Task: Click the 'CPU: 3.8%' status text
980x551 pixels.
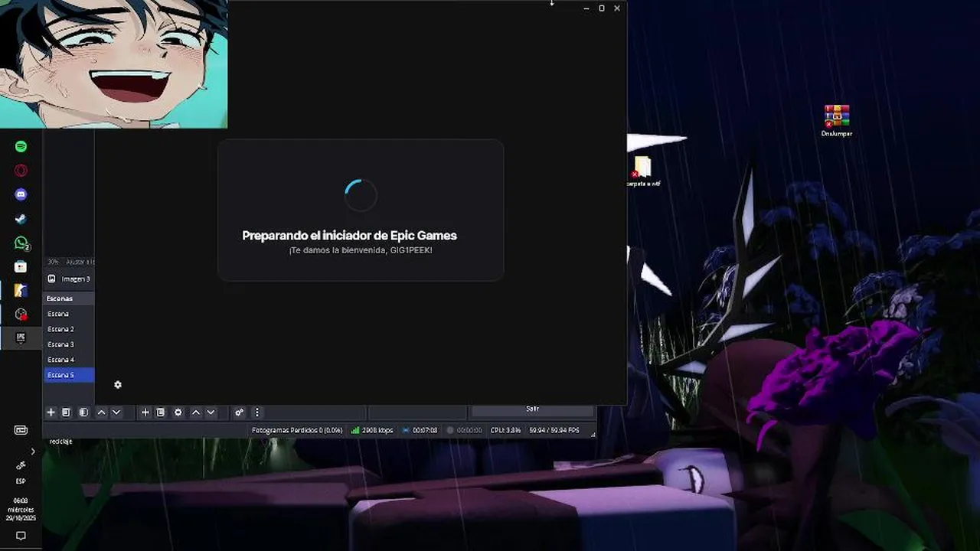Action: (x=505, y=430)
